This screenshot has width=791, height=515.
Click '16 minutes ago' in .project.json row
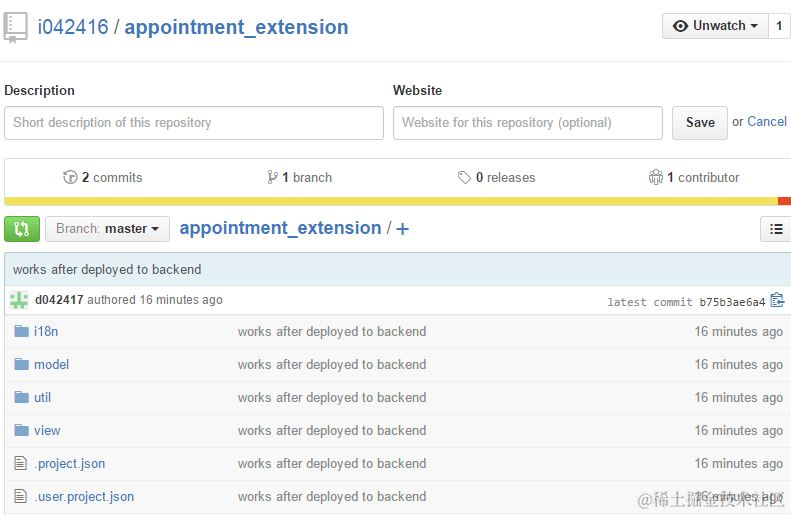click(739, 464)
